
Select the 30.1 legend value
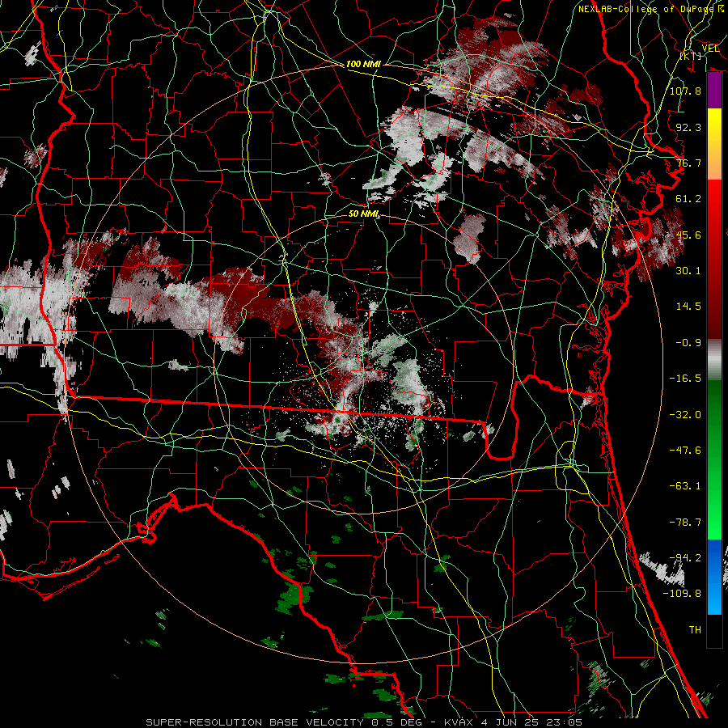pos(688,271)
